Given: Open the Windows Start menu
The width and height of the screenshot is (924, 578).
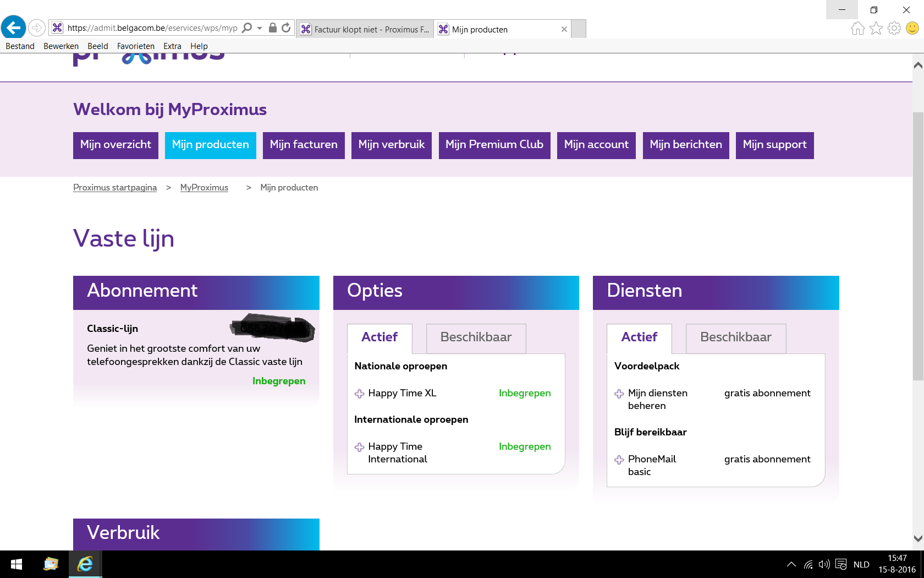Looking at the screenshot, I should coord(16,564).
